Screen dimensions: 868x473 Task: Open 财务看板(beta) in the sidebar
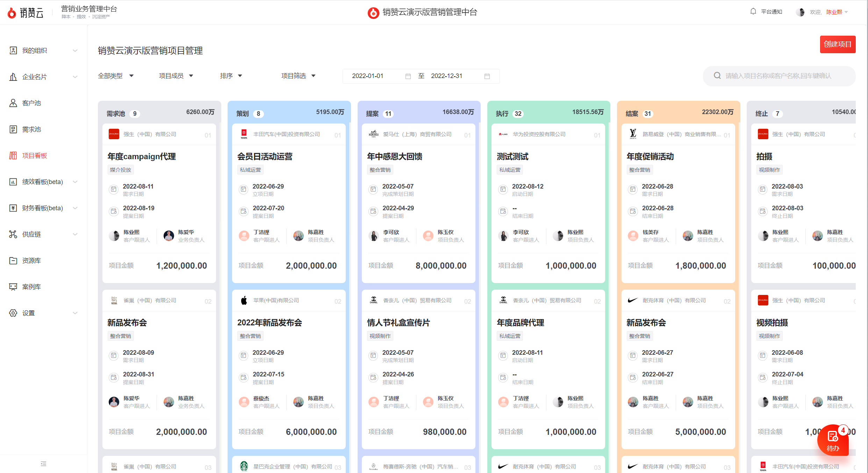click(x=42, y=208)
